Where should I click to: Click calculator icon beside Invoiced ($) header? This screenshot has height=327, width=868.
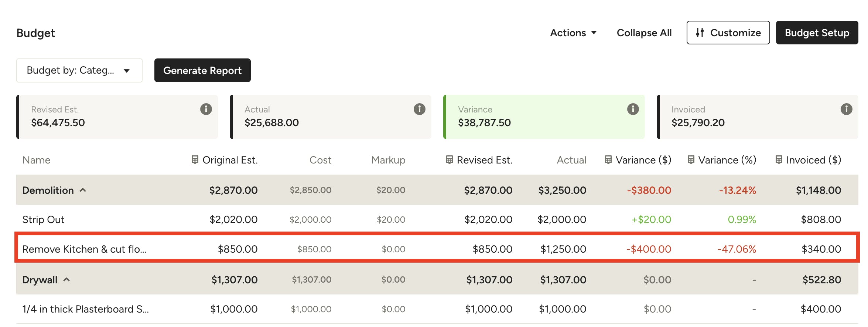[x=779, y=160]
